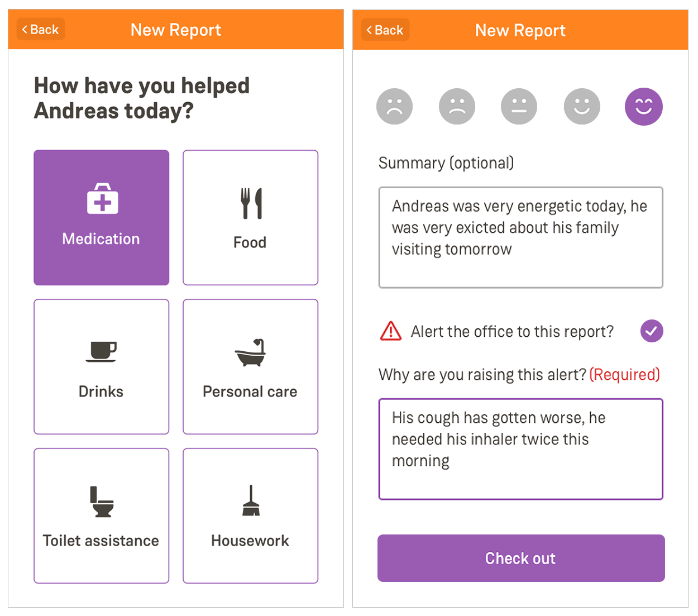This screenshot has height=616, width=698.
Task: Tap the Check out button
Action: [x=521, y=558]
